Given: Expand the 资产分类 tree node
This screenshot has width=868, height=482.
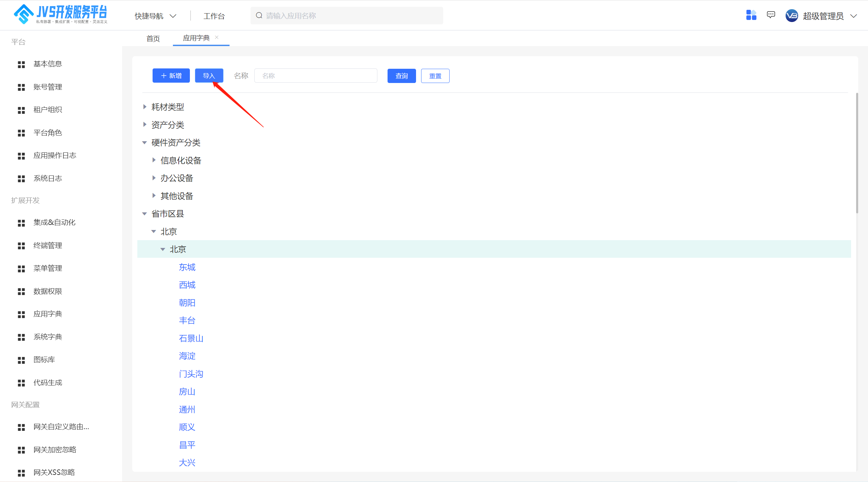Looking at the screenshot, I should point(145,124).
